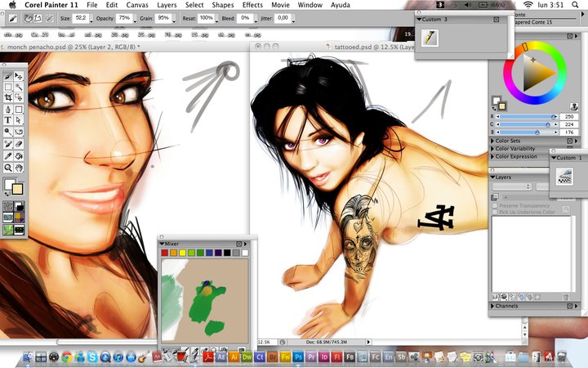Image resolution: width=588 pixels, height=368 pixels.
Task: Click the Opacity value field
Action: (124, 18)
